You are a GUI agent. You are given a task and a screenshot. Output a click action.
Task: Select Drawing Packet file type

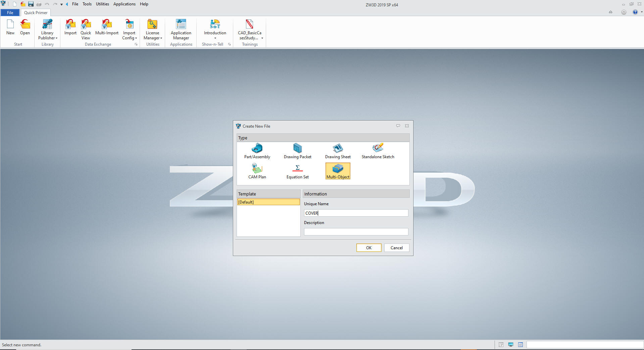(297, 151)
